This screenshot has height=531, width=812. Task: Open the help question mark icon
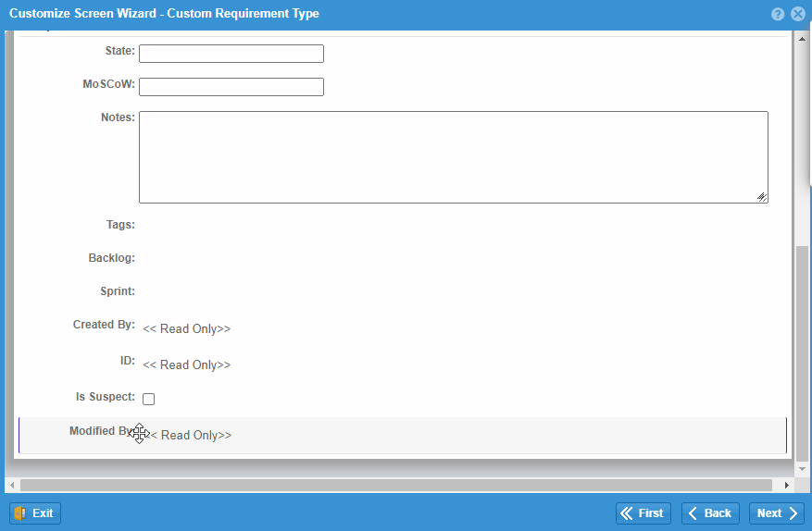(x=778, y=14)
